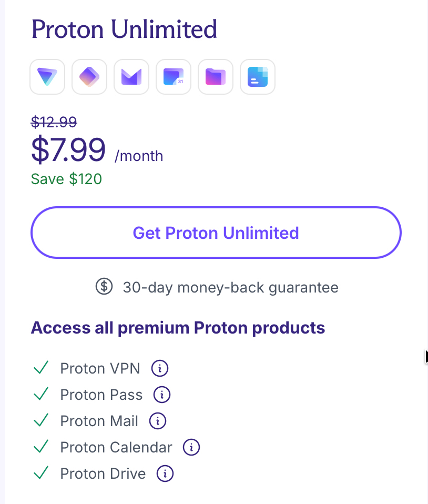Click the Proton VPN product icon
428x504 pixels.
tap(47, 77)
